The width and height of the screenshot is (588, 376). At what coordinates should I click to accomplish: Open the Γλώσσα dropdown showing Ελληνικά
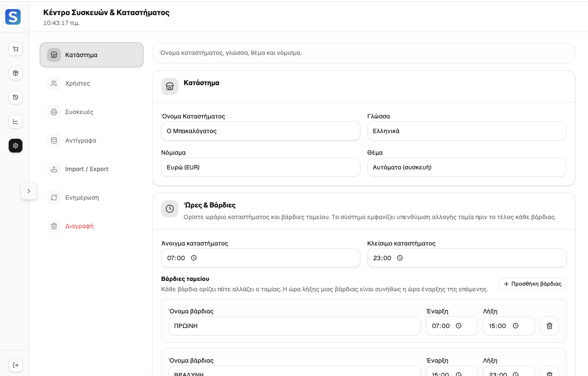[x=467, y=131]
